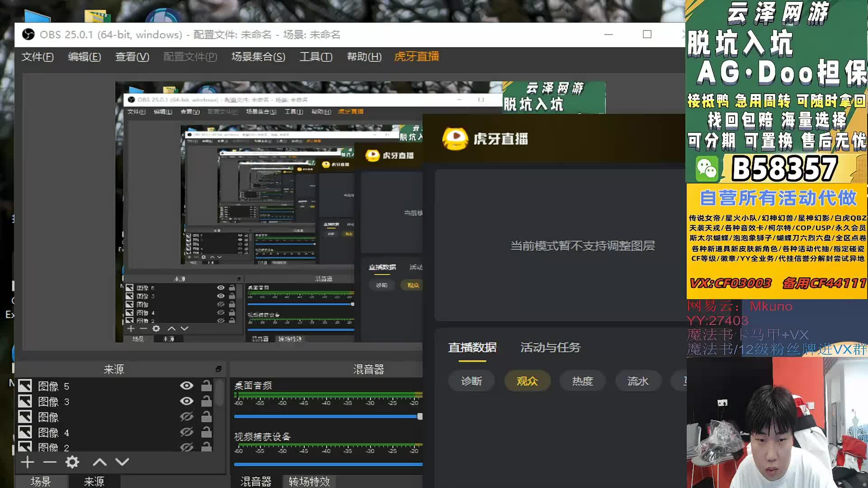Open the 场景集合(S) menu
The height and width of the screenshot is (488, 868).
tap(258, 57)
